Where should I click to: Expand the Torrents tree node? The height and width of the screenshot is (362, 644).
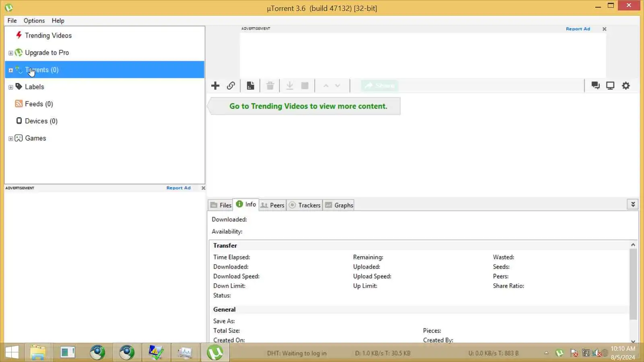pyautogui.click(x=10, y=70)
